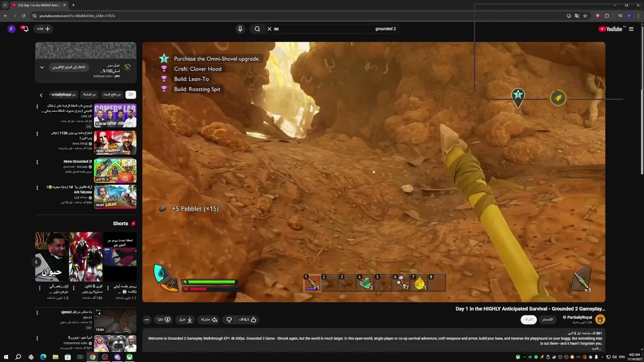
Task: Click the translate page icon
Action: [577, 16]
